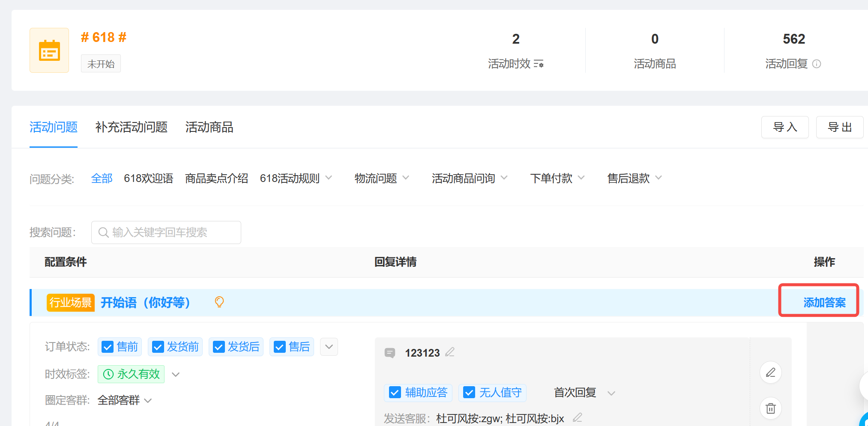Uncheck the 无人值守 checkbox
The width and height of the screenshot is (868, 426).
469,393
